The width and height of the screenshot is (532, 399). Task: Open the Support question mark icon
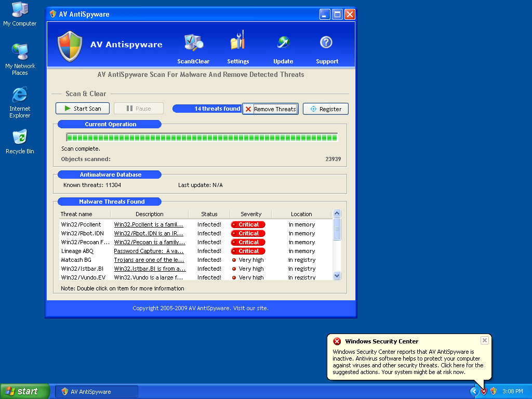point(326,43)
